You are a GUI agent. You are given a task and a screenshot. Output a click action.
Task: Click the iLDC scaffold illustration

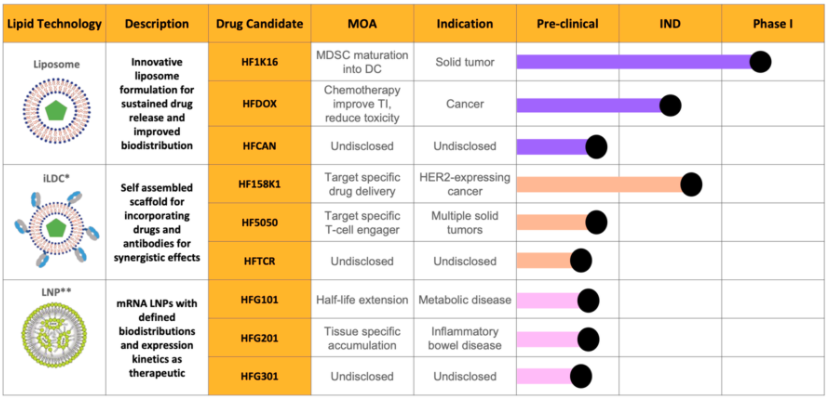click(55, 227)
